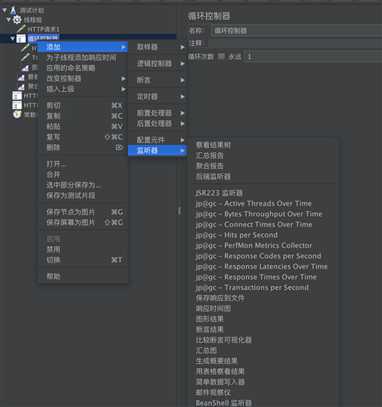Choose 粘贴 from the context menu
The height and width of the screenshot is (407, 382).
(83, 126)
